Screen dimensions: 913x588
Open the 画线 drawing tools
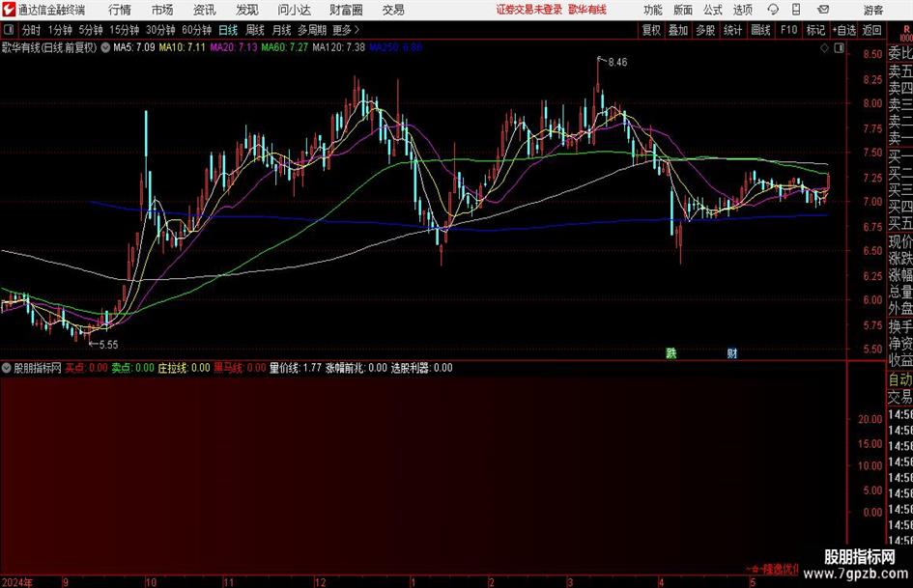click(761, 30)
